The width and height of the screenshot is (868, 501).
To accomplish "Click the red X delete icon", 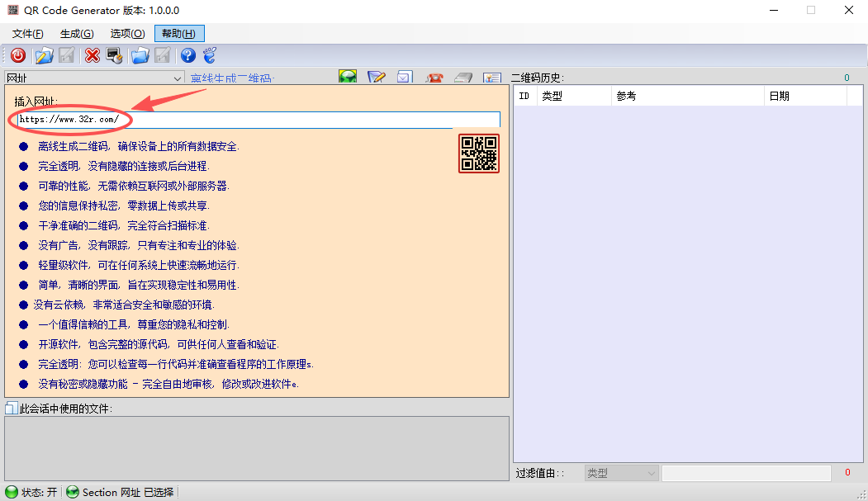I will click(x=92, y=55).
